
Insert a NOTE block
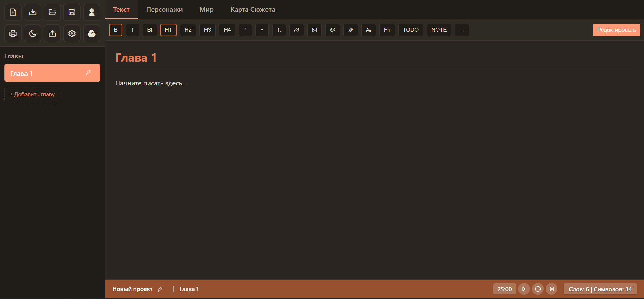click(439, 30)
